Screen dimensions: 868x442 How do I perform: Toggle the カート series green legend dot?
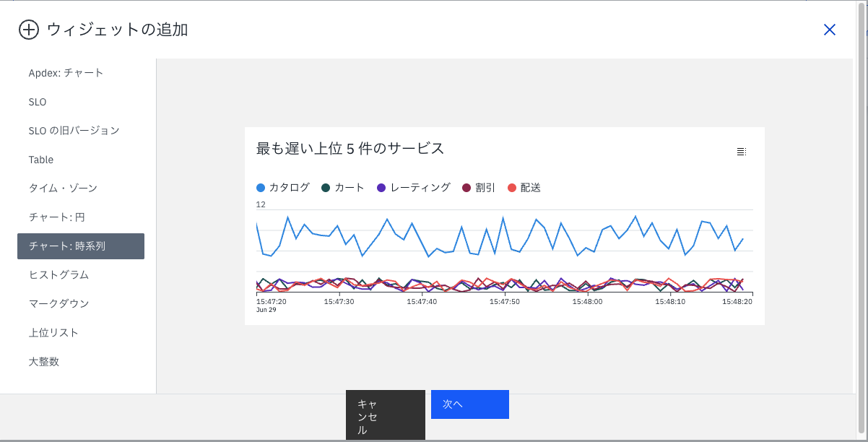tap(326, 188)
